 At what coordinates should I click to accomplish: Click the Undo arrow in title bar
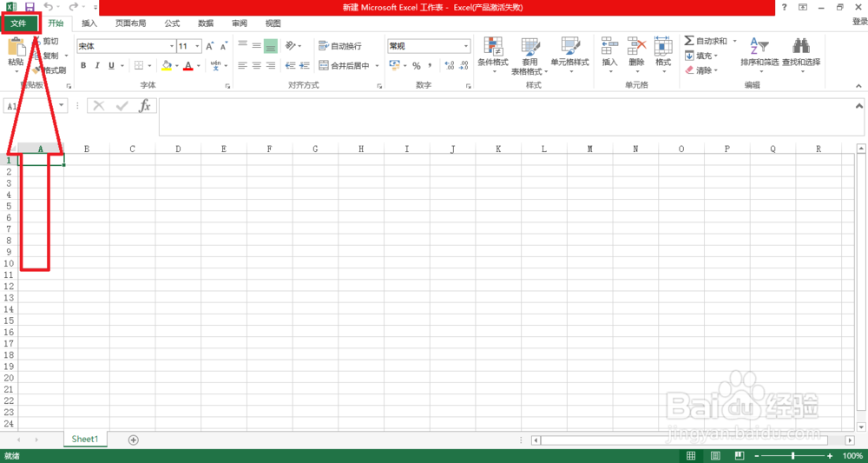point(48,7)
